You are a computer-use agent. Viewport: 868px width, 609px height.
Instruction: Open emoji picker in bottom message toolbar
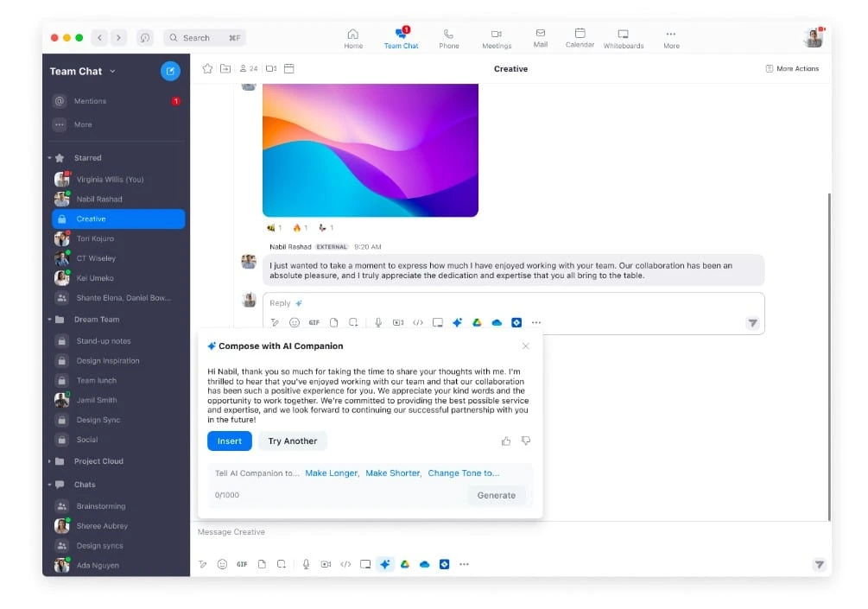[222, 564]
